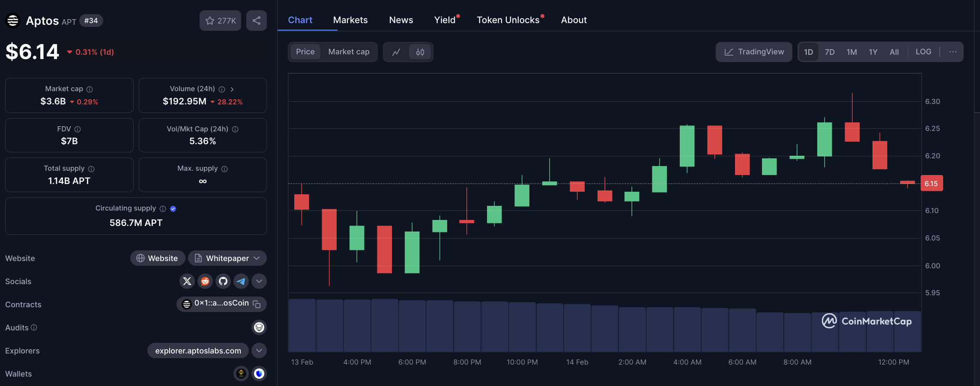Open FDV info icon

tap(78, 129)
